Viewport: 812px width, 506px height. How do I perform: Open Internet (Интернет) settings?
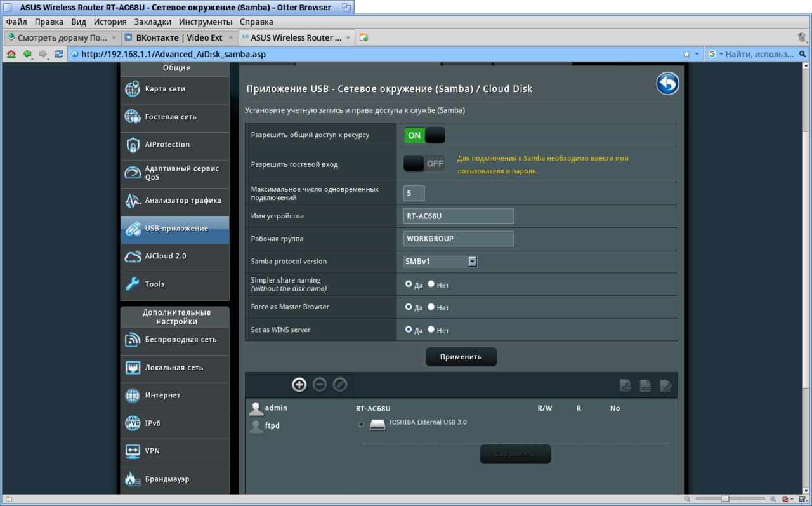pos(174,396)
